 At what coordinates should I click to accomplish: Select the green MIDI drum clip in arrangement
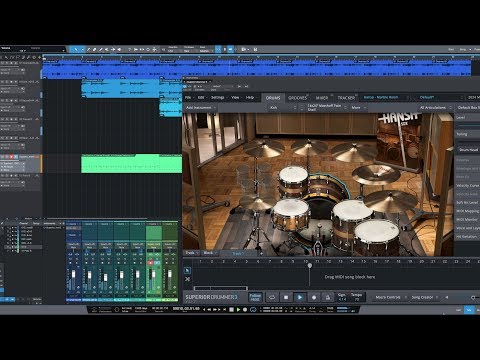click(131, 164)
